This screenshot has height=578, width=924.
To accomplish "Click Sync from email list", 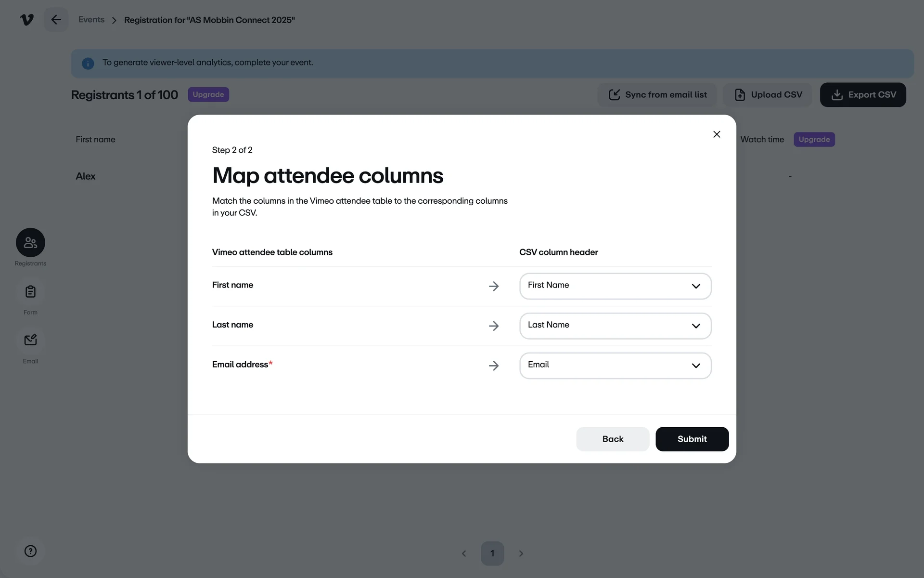I will [x=657, y=95].
